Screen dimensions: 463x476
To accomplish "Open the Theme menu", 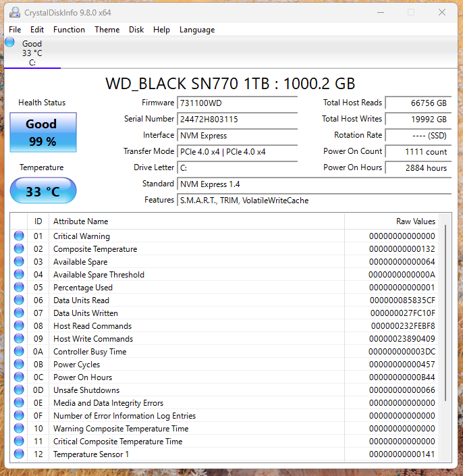I will (x=107, y=30).
